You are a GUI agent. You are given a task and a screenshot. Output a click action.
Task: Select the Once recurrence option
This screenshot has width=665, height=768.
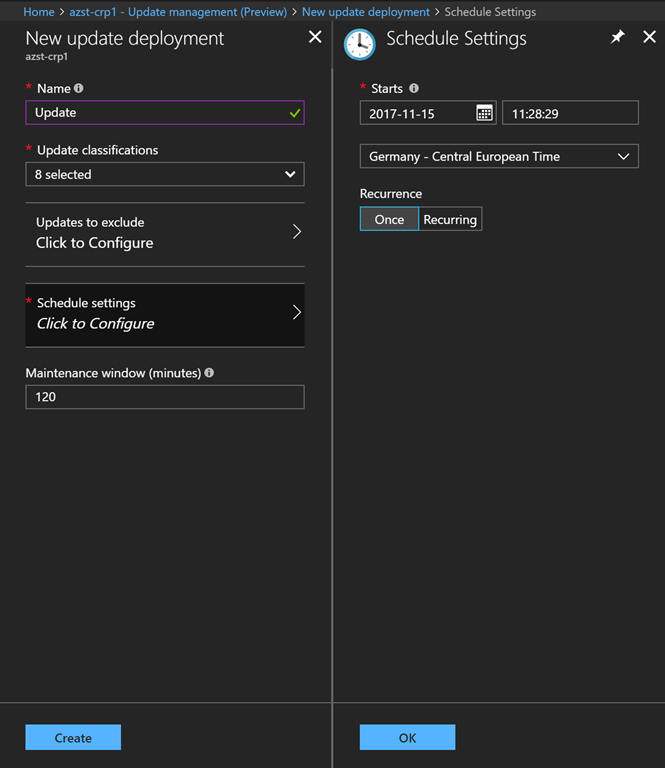pyautogui.click(x=389, y=219)
